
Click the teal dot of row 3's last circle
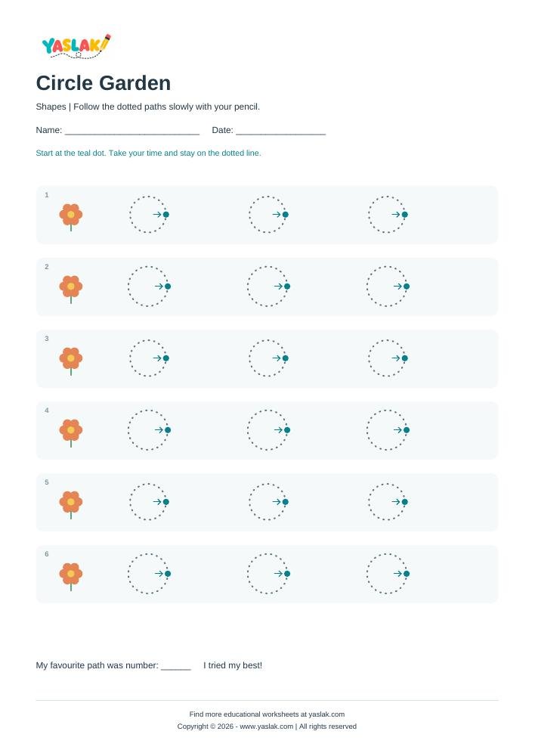click(x=405, y=358)
